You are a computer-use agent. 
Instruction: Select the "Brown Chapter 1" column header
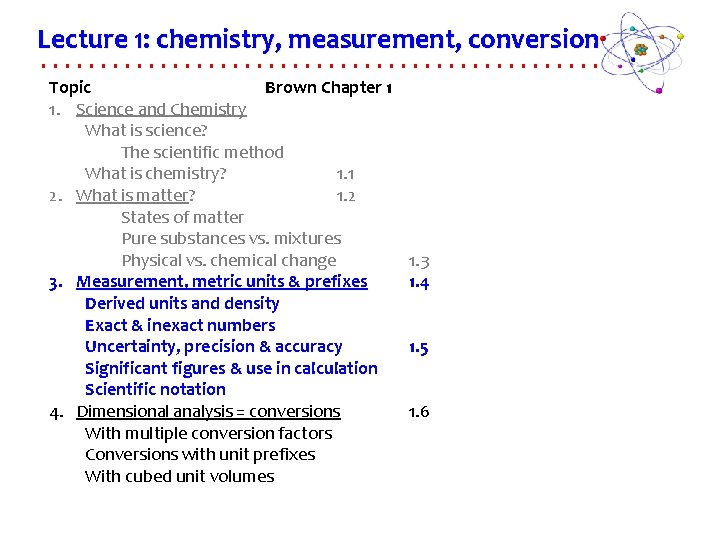coord(328,88)
